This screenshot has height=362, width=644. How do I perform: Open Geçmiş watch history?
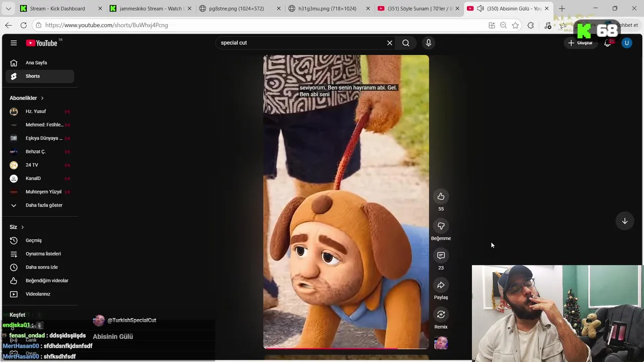(40, 240)
